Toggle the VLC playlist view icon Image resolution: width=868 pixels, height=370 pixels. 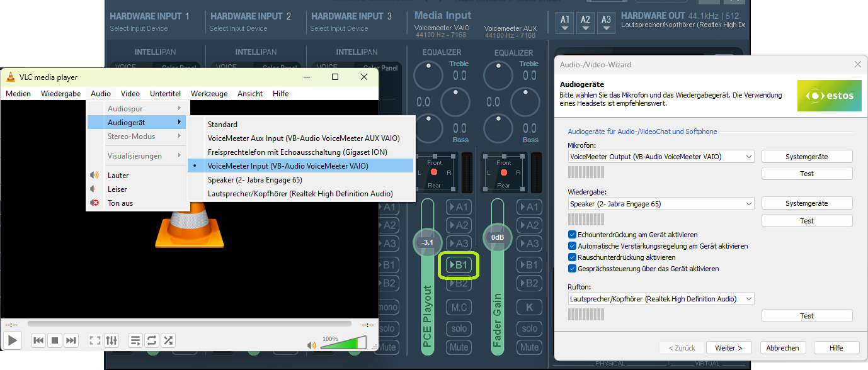pyautogui.click(x=135, y=340)
